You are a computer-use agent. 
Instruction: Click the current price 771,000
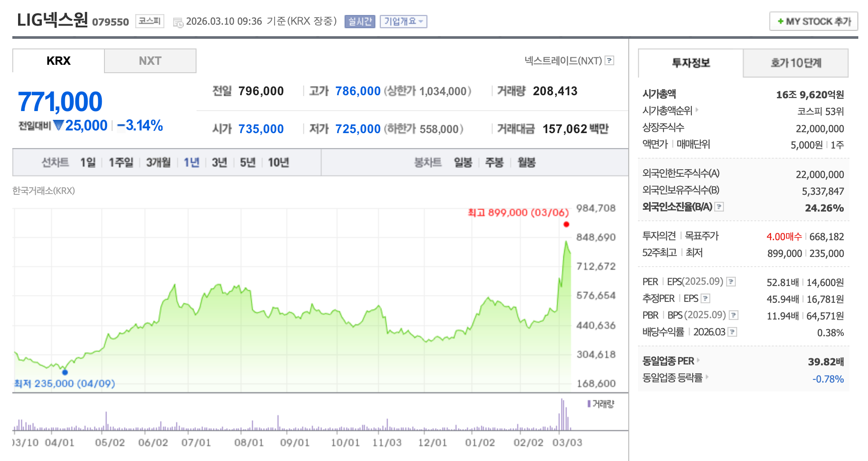[x=60, y=102]
